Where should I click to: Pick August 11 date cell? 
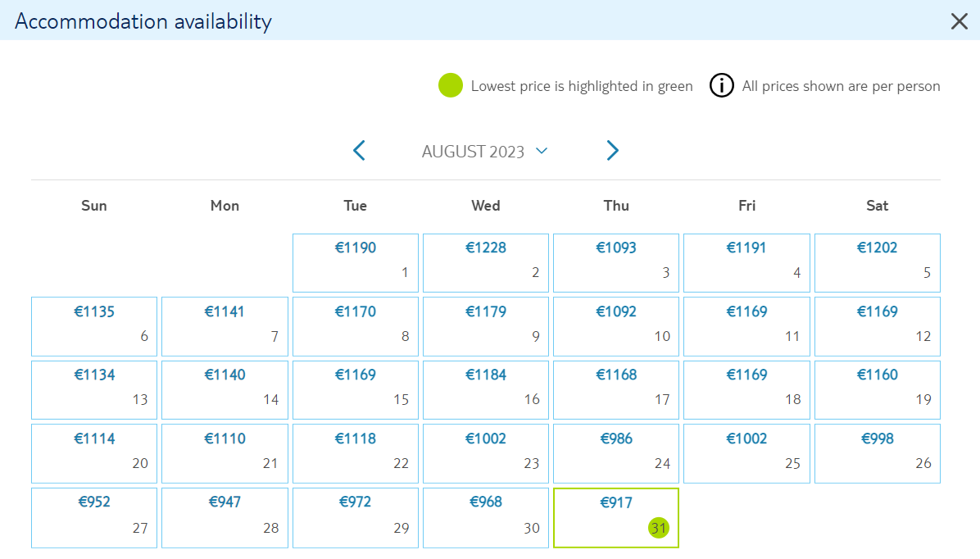pyautogui.click(x=746, y=326)
